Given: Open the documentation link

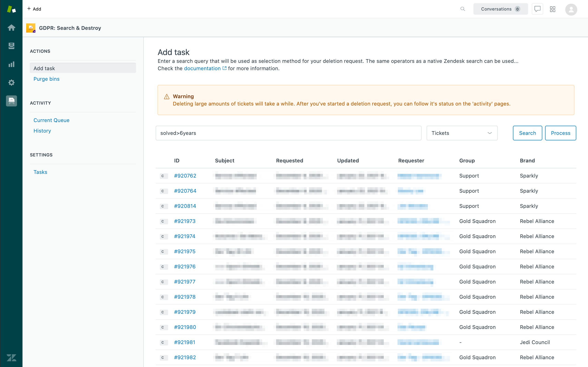Looking at the screenshot, I should click(202, 68).
